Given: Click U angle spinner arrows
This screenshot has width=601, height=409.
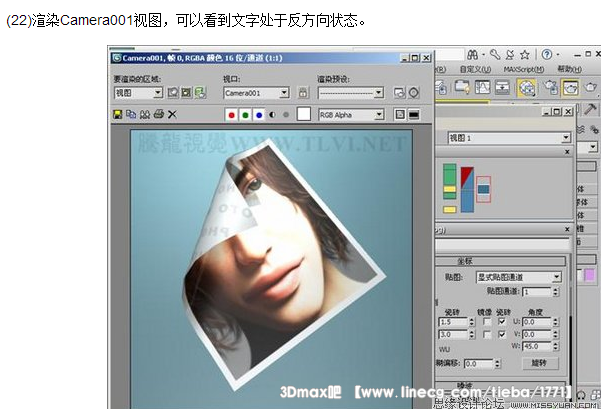Looking at the screenshot, I should (x=556, y=322).
